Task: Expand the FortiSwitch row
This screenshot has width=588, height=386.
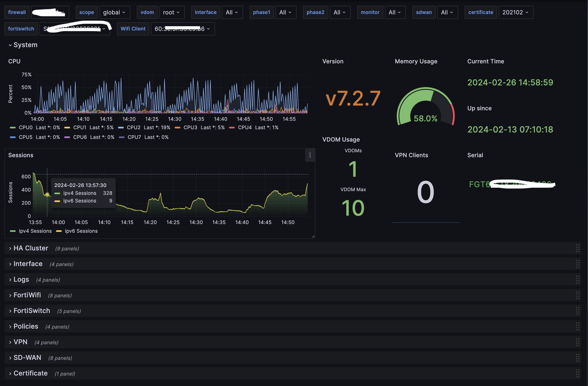Action: pyautogui.click(x=32, y=311)
